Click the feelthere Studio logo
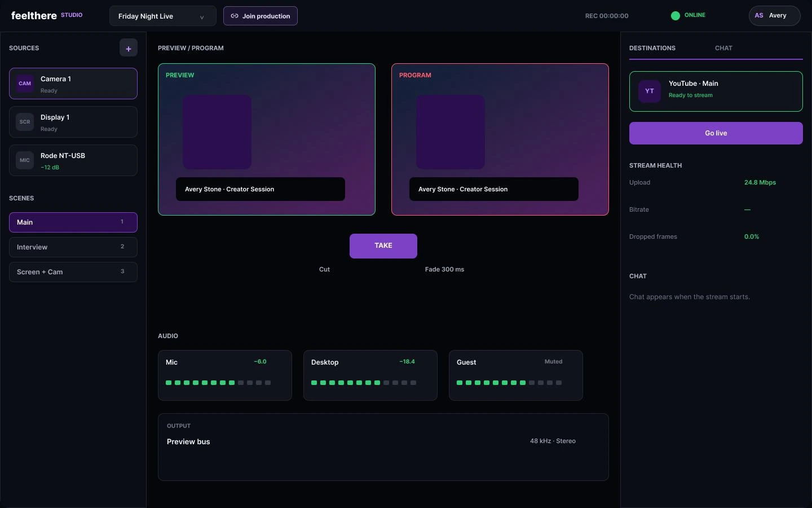The height and width of the screenshot is (508, 812). 47,16
